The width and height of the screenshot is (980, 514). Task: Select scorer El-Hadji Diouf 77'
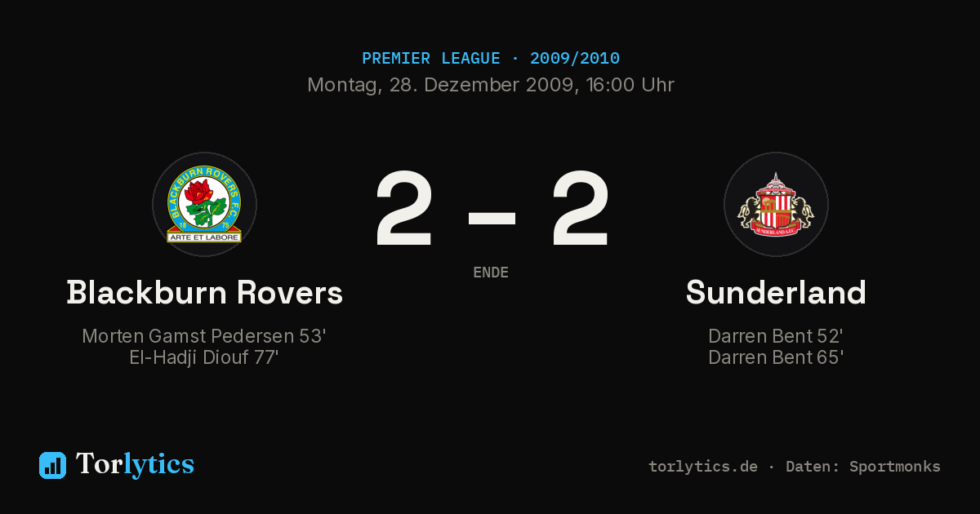(x=204, y=357)
